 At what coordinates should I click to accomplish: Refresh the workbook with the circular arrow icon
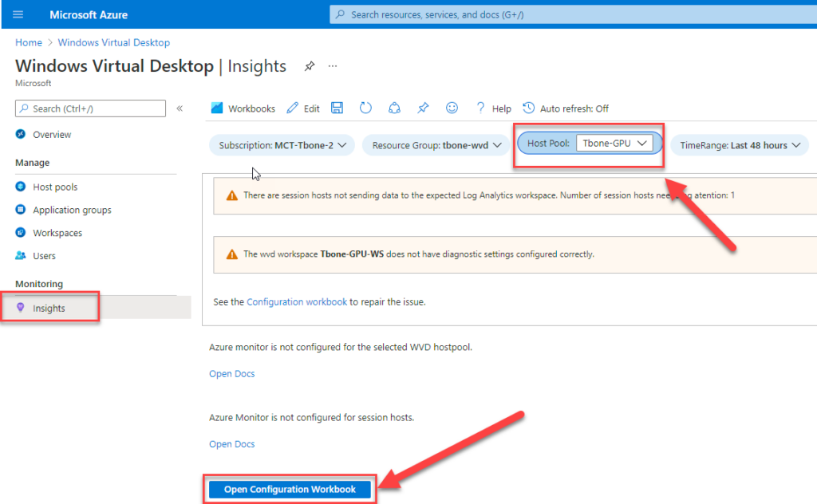(x=365, y=108)
